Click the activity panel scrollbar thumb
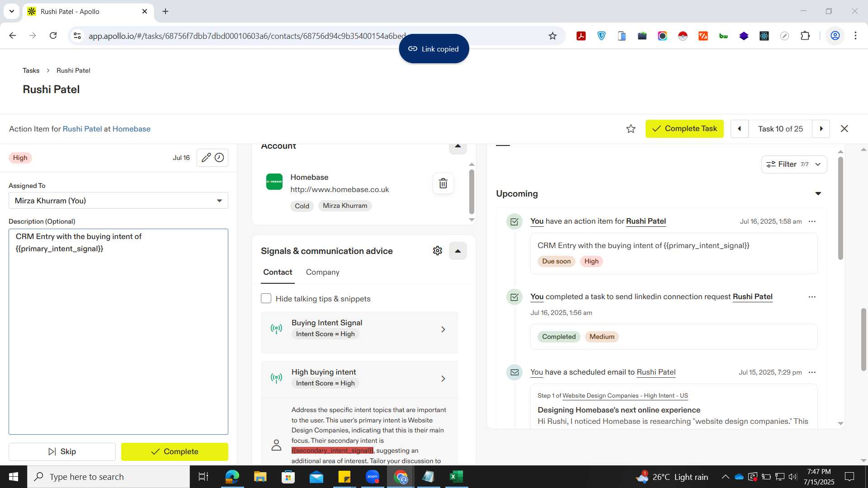The width and height of the screenshot is (868, 488). click(840, 208)
